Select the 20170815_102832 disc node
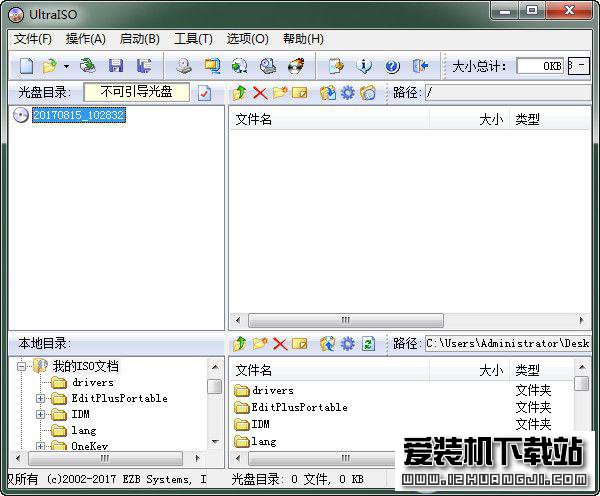The image size is (600, 496). point(79,115)
